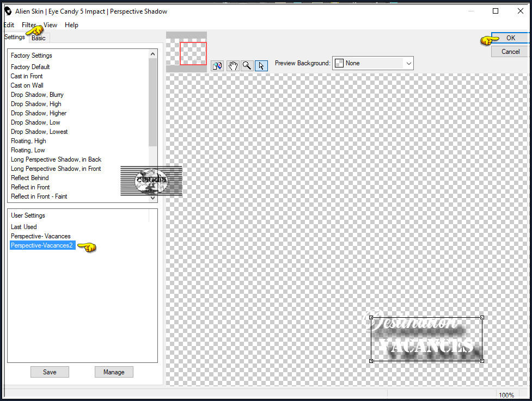Open the Help menu
Viewport: 532px width, 401px height.
click(x=71, y=24)
